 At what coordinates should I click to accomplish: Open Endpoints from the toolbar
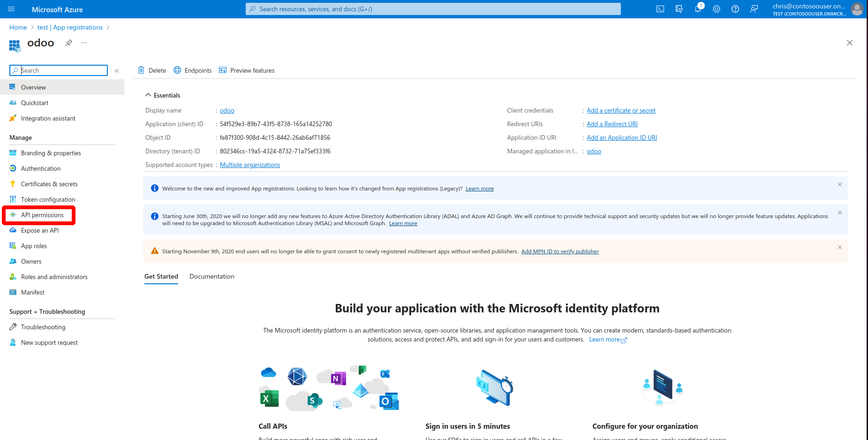pyautogui.click(x=193, y=70)
